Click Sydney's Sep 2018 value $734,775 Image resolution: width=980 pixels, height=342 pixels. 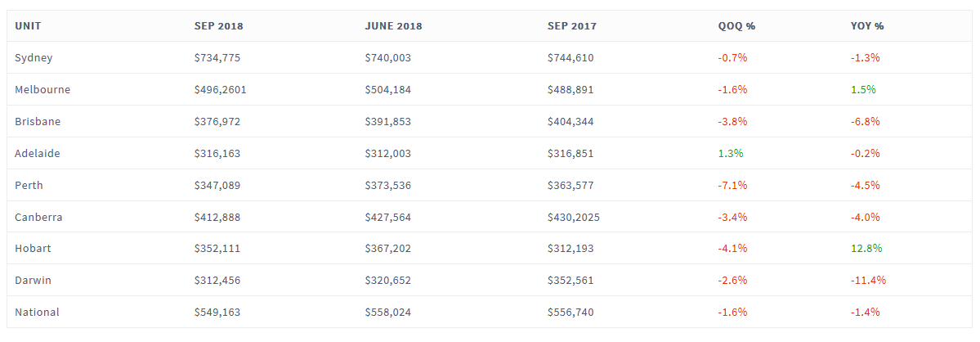[x=217, y=58]
